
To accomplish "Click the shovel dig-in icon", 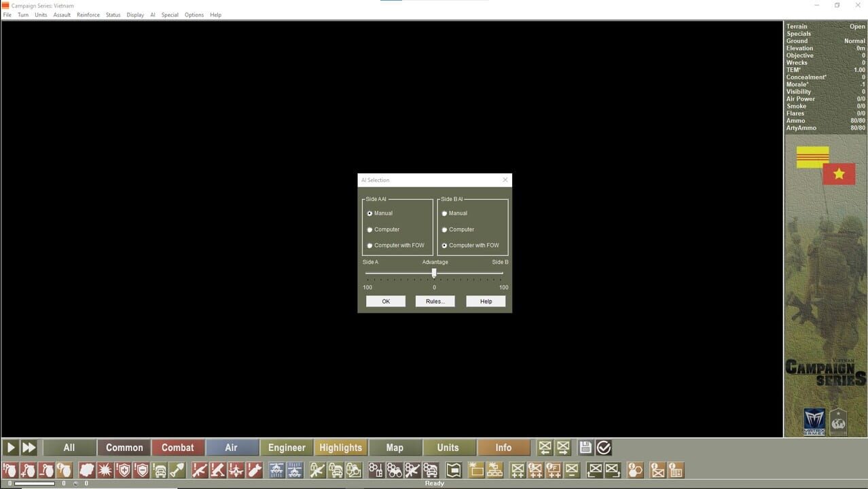I will point(177,469).
